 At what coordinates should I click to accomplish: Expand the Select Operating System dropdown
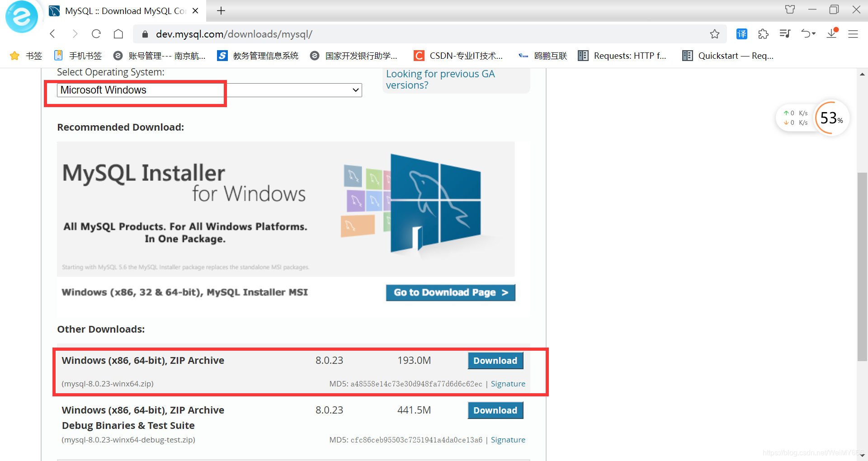pyautogui.click(x=209, y=90)
